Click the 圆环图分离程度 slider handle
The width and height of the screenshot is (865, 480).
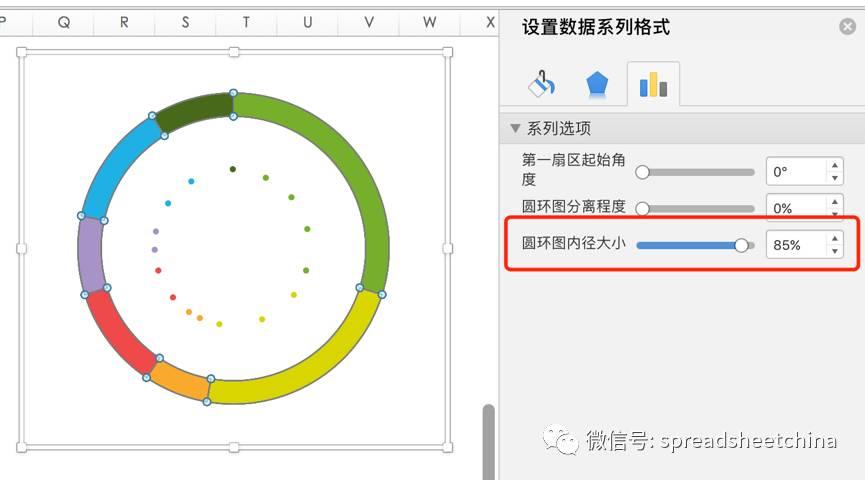pos(642,209)
